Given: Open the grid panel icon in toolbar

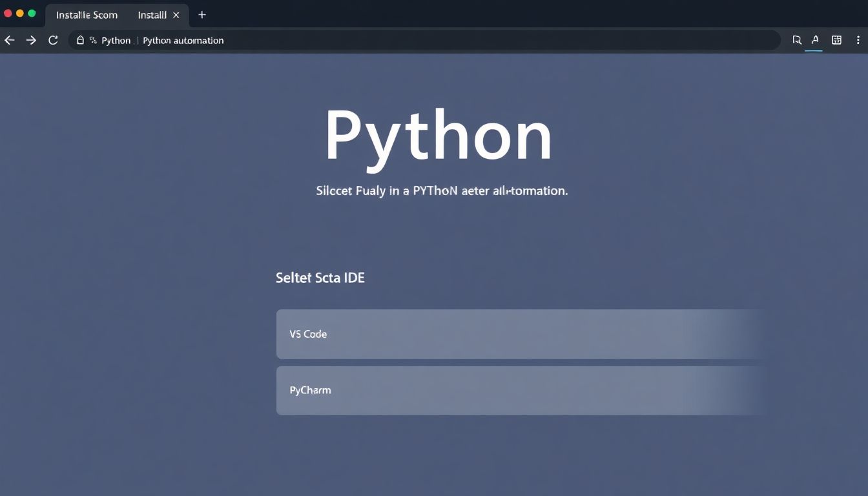Looking at the screenshot, I should pyautogui.click(x=836, y=40).
